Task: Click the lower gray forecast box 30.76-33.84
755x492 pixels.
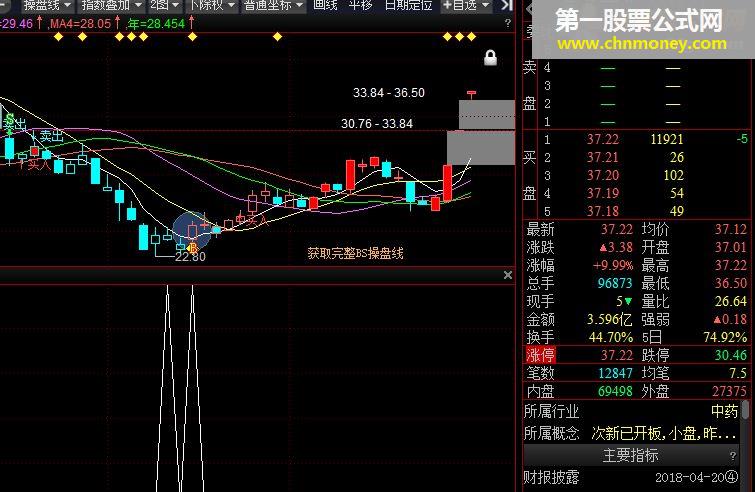Action: 481,148
